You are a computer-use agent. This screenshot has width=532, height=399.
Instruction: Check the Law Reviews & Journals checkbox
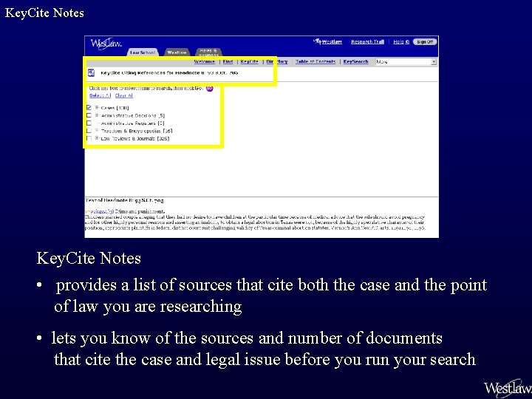coord(89,138)
